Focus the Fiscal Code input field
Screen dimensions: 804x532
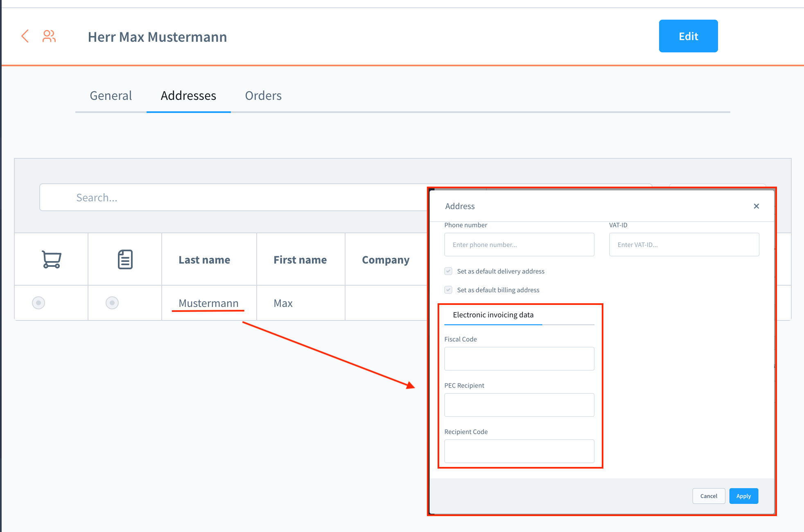pyautogui.click(x=519, y=359)
